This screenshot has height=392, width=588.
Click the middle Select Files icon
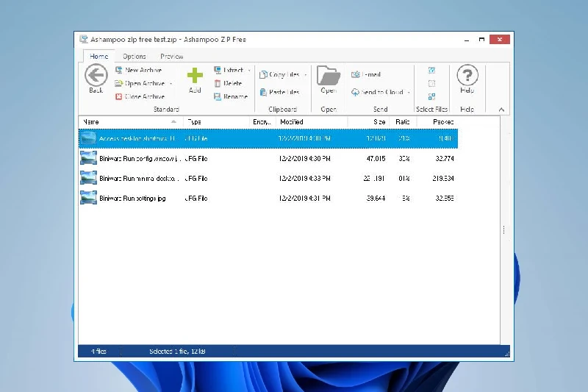(431, 83)
